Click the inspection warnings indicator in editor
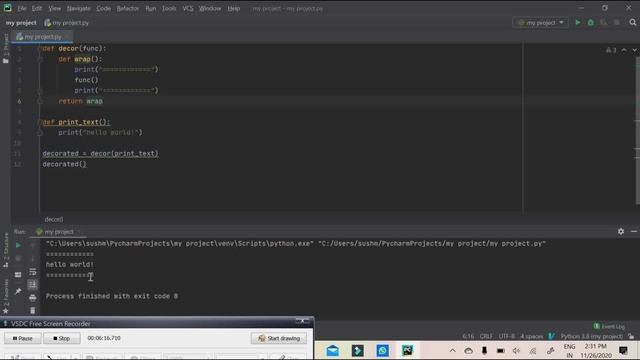Image resolution: width=640 pixels, height=360 pixels. [611, 50]
